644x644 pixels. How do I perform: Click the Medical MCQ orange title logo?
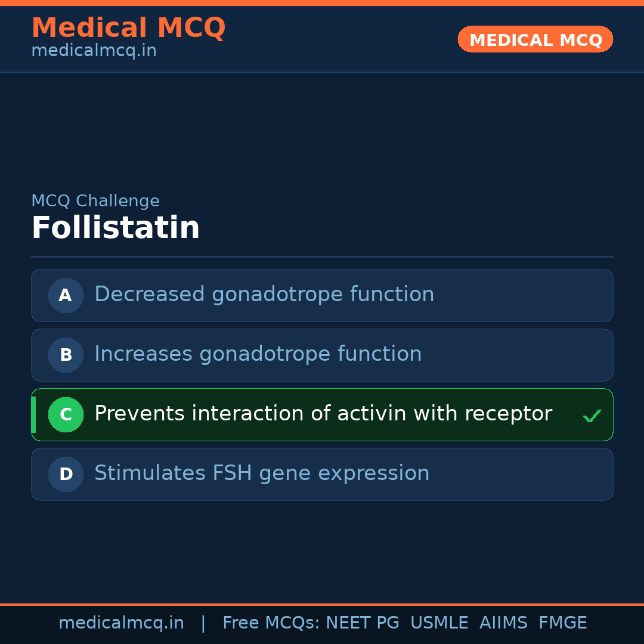(x=128, y=27)
